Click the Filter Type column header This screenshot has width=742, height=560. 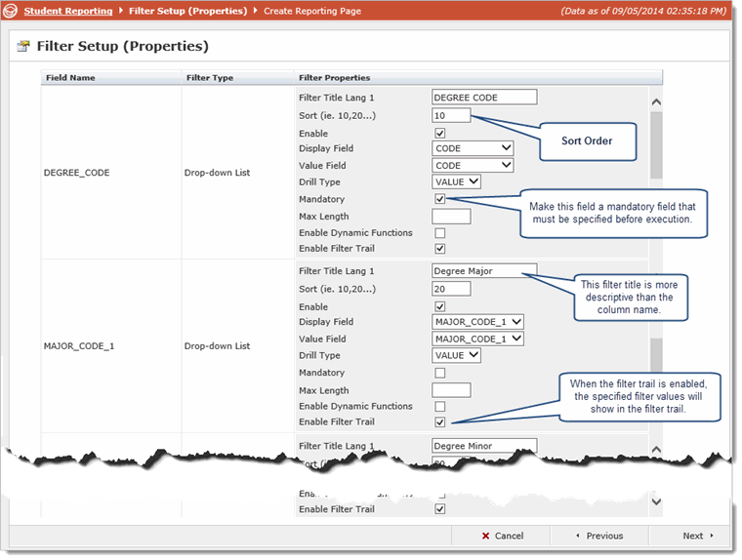[x=238, y=78]
